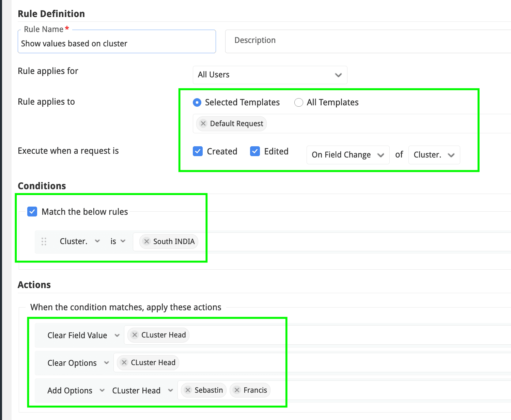Choose the All Templates radio option

299,102
